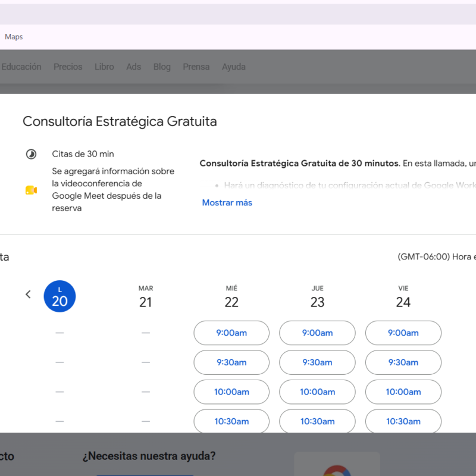Open the Prensa menu item
Screen dimensions: 476x476
[x=196, y=67]
